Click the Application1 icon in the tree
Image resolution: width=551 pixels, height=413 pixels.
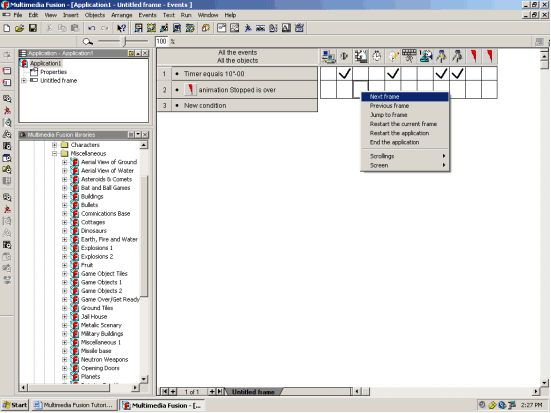pyautogui.click(x=24, y=64)
